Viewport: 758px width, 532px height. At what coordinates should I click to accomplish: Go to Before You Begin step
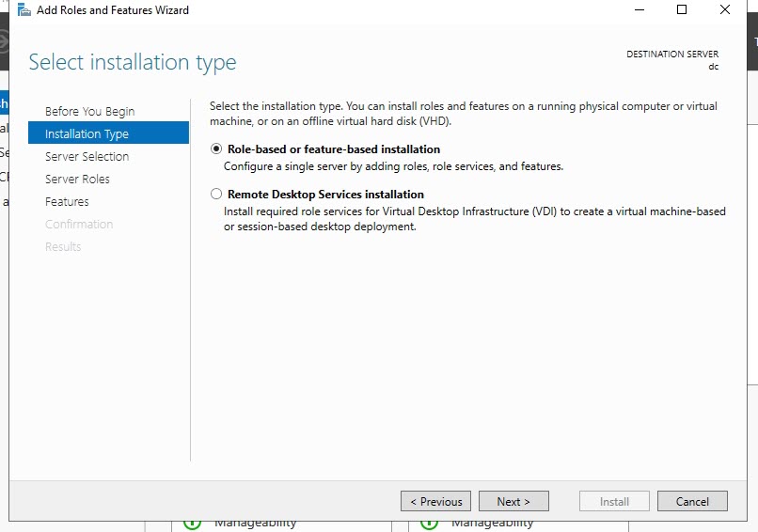click(89, 112)
